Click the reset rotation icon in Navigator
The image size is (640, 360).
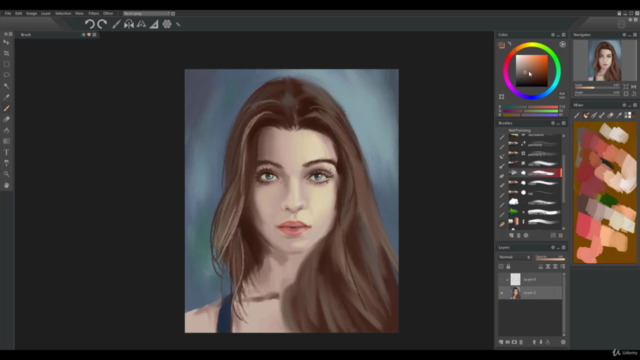(633, 93)
